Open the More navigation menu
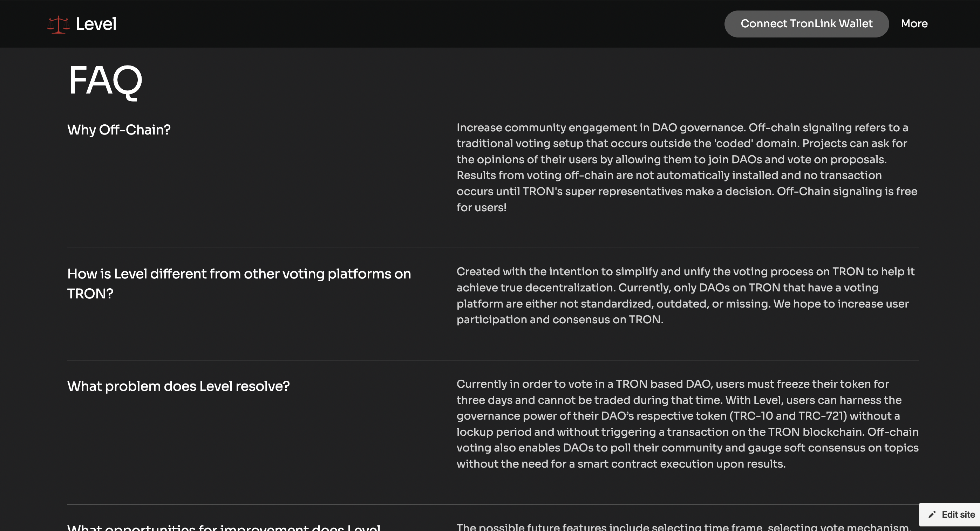980x531 pixels. pyautogui.click(x=914, y=23)
